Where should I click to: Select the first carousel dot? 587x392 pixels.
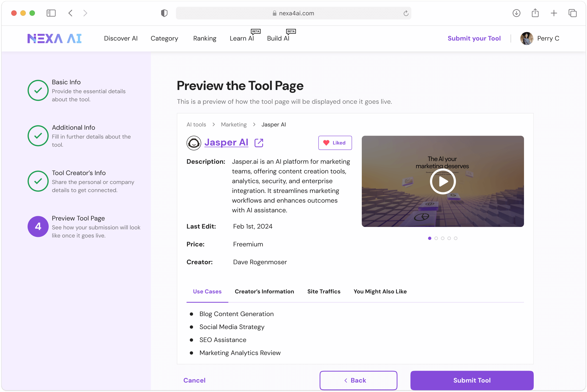(430, 238)
